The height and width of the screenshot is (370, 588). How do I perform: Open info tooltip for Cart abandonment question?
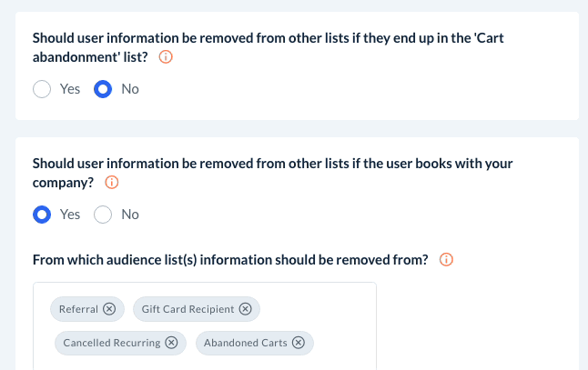click(x=166, y=56)
